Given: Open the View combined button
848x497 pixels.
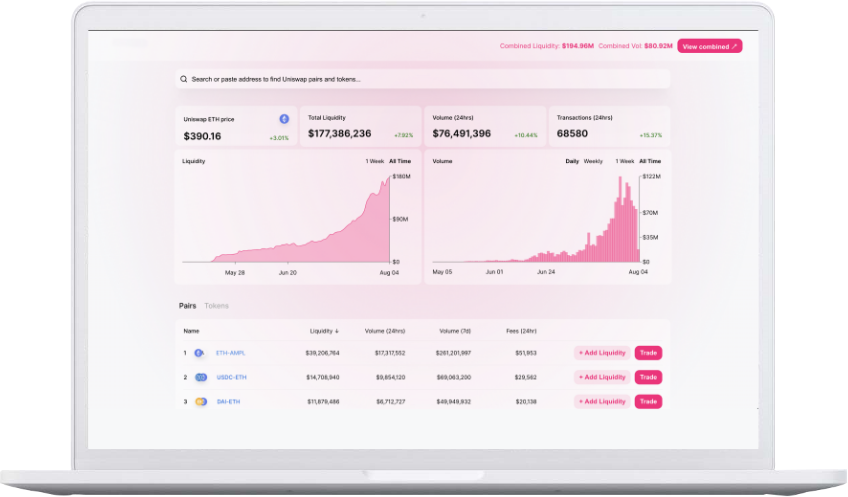Looking at the screenshot, I should coord(710,47).
